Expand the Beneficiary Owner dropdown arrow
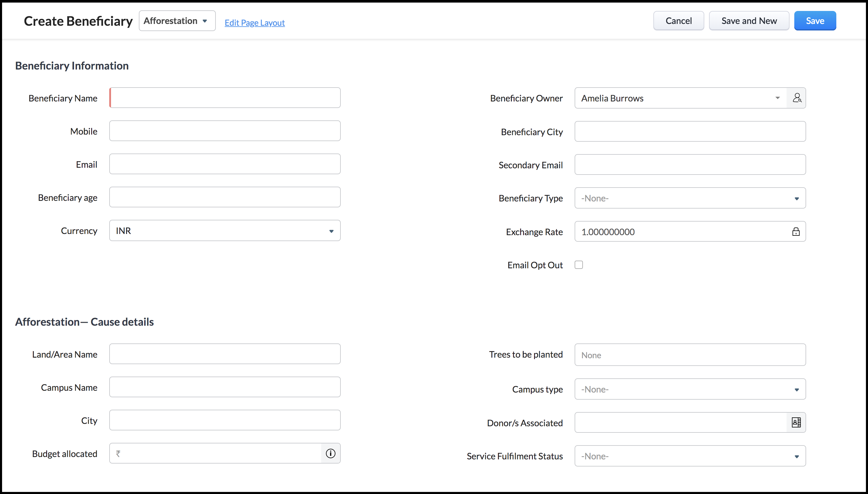868x494 pixels. [777, 98]
